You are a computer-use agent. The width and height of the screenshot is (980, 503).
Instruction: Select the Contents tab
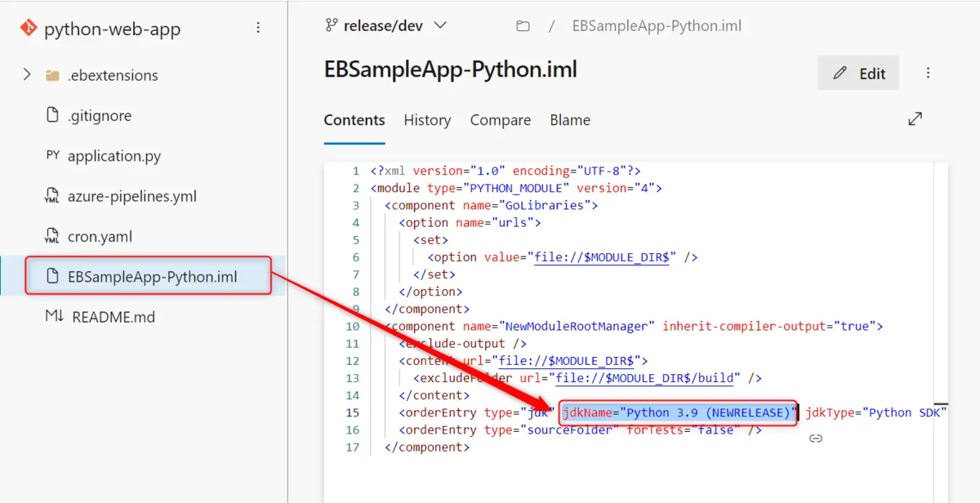354,120
